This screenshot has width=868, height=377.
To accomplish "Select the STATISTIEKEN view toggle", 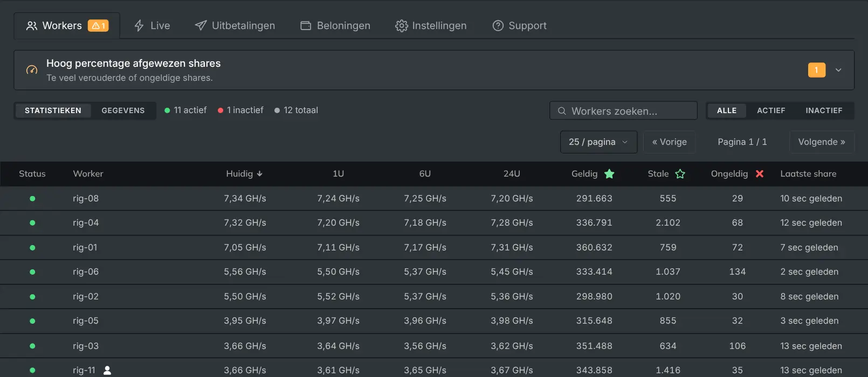I will point(53,110).
